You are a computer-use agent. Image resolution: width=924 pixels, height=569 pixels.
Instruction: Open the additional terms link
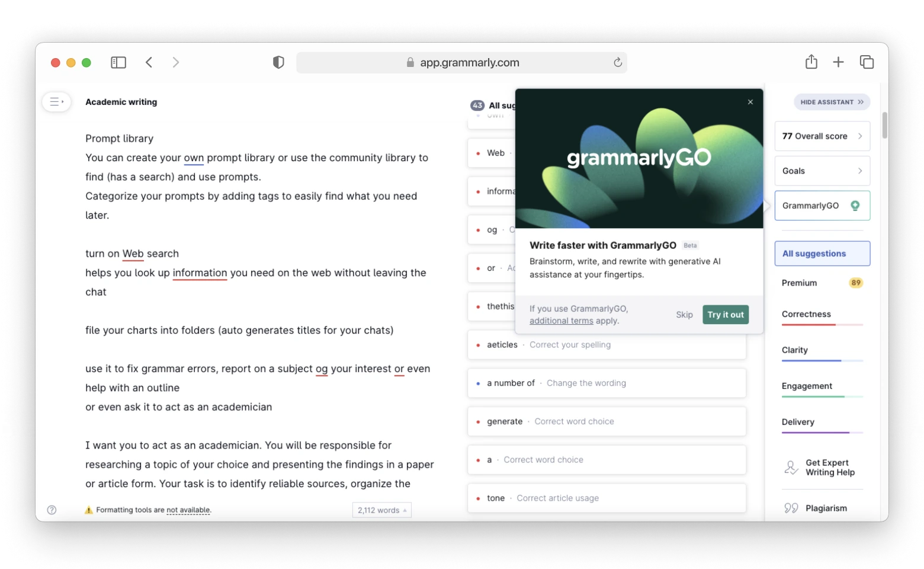click(561, 321)
